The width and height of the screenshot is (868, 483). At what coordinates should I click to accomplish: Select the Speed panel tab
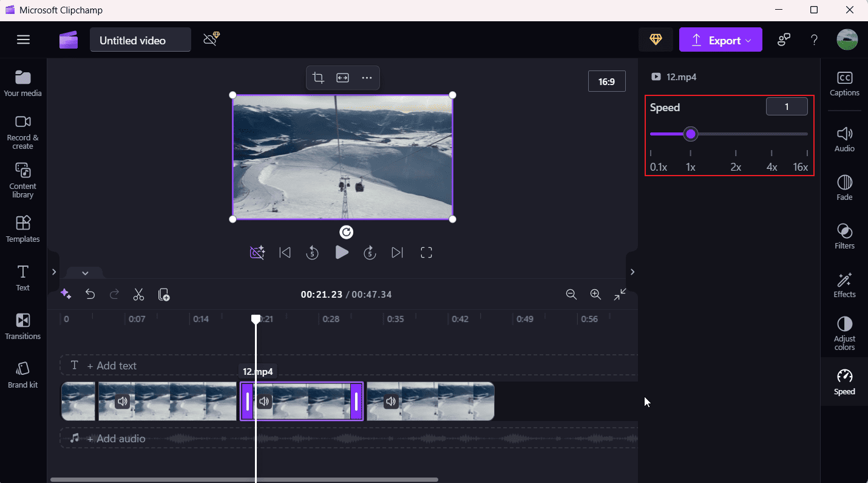point(844,382)
